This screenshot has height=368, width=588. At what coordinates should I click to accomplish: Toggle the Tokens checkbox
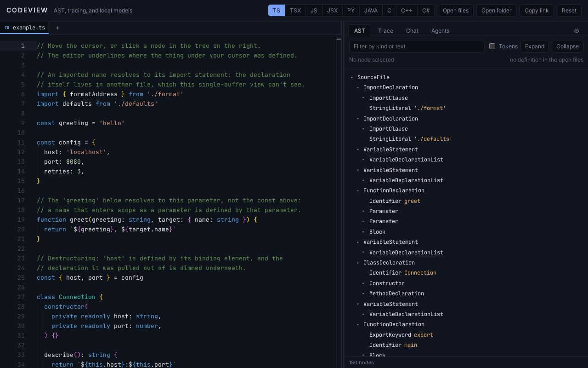point(492,46)
